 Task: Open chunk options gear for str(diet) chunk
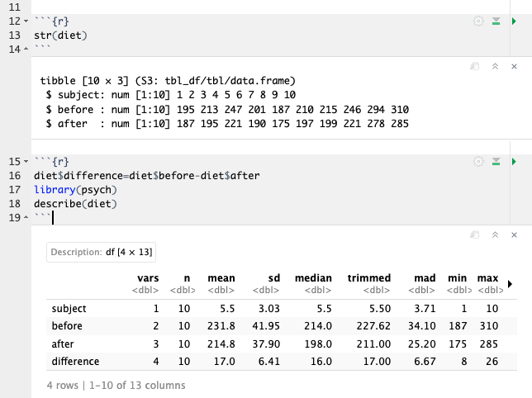coord(478,21)
